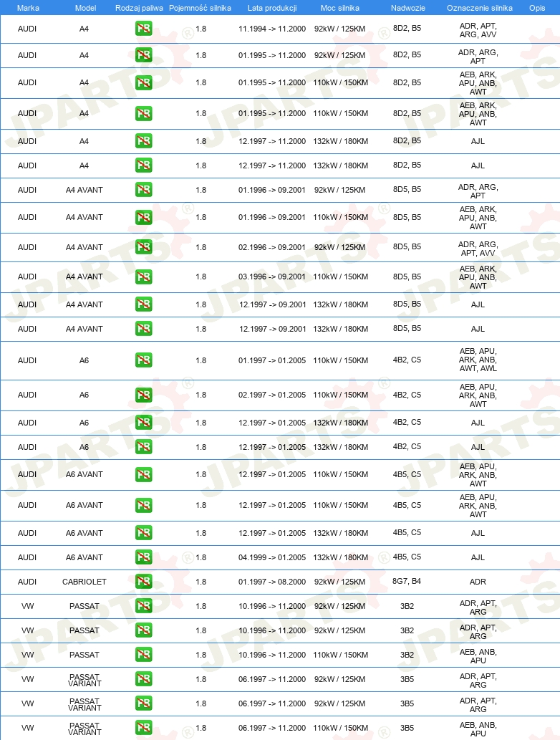Click 01.1996 -> 09.2001 in A4 AVANT 92kW row

pos(272,190)
